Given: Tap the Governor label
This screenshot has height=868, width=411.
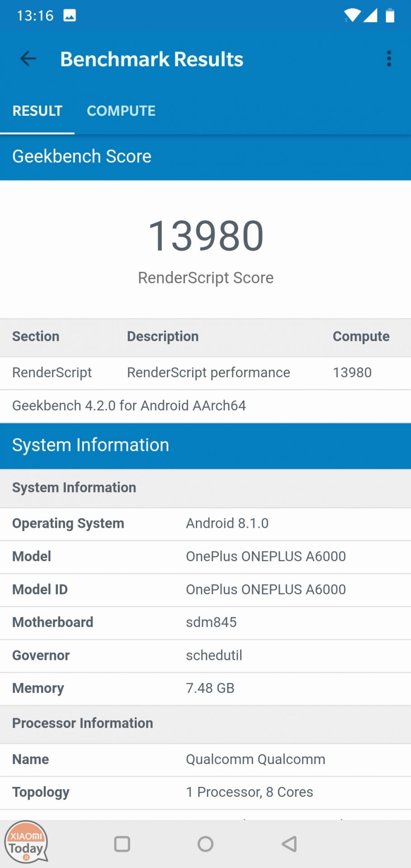Looking at the screenshot, I should coord(41,656).
